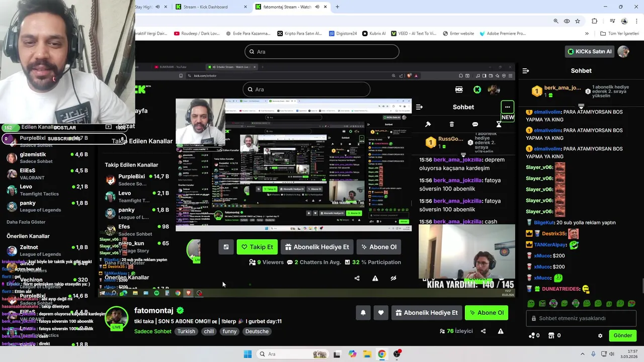Open the browser extensions puzzle icon
This screenshot has width=644, height=362.
[595, 21]
